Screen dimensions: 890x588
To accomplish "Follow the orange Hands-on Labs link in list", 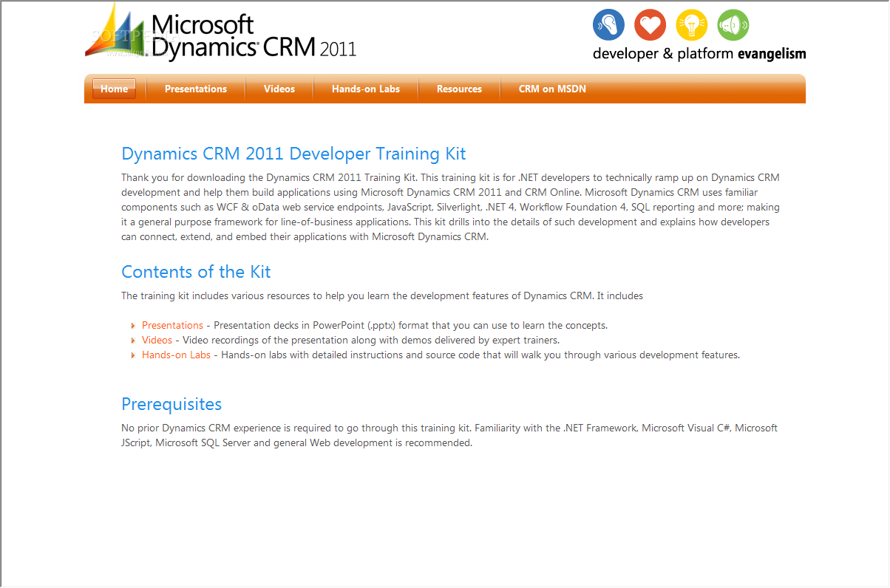I will click(176, 355).
